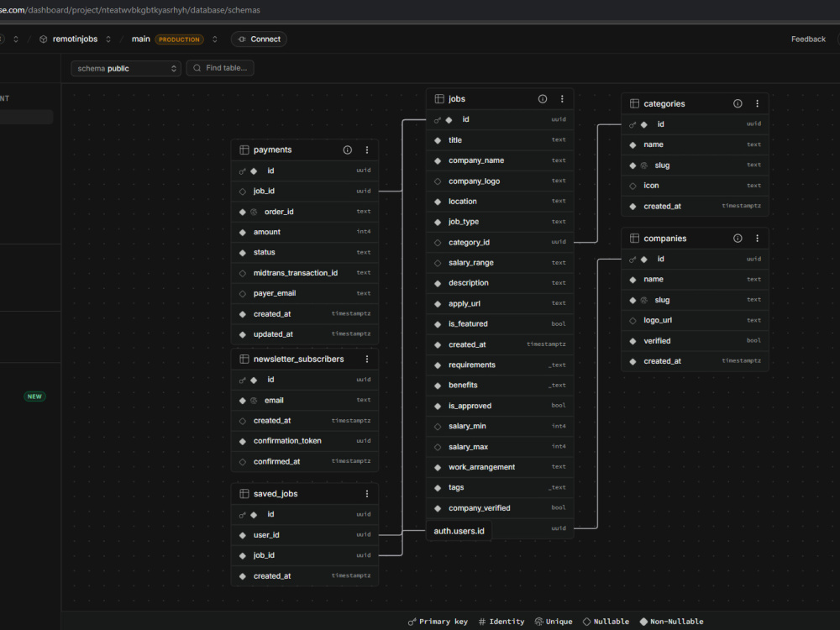Select the amount column in payments
The image size is (840, 630).
(305, 232)
